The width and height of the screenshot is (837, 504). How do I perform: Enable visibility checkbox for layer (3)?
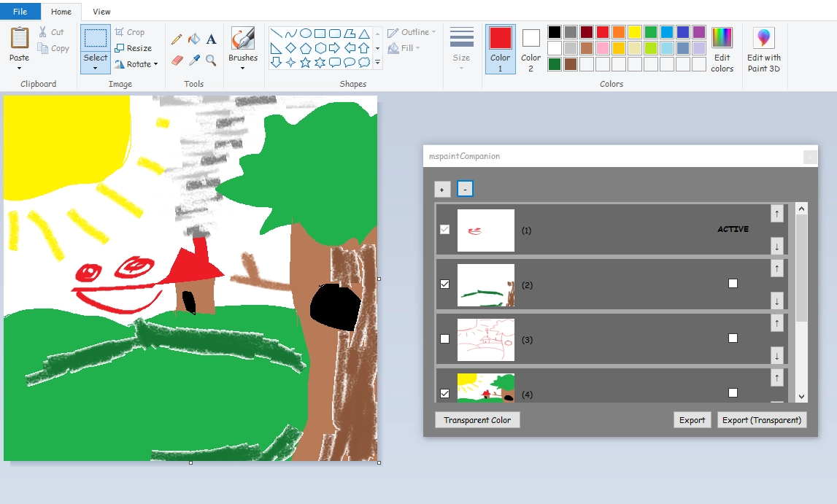tap(444, 338)
